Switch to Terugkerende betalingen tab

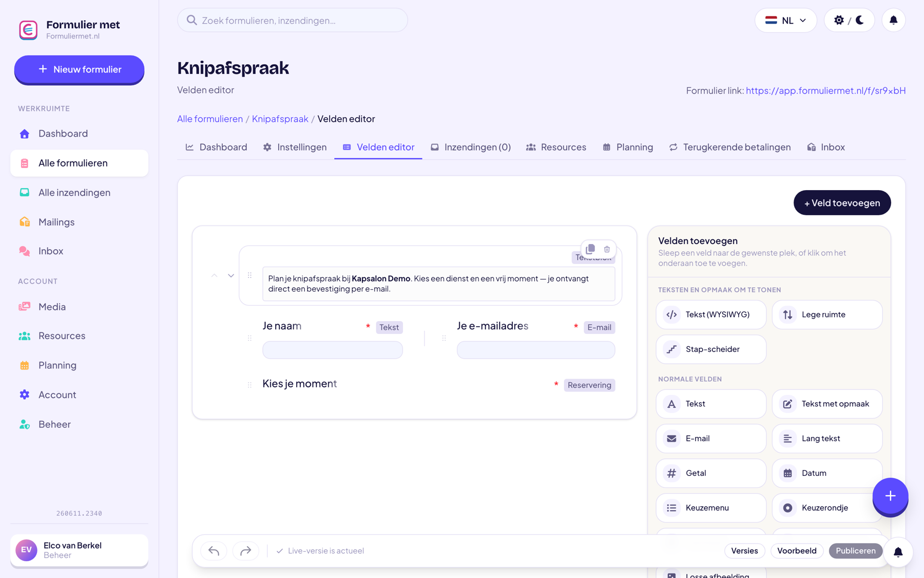729,147
